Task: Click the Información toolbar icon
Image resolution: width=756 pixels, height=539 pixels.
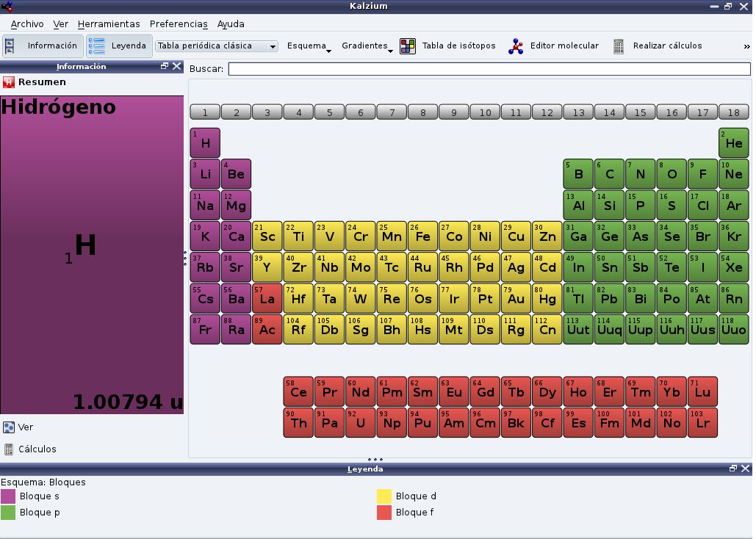Action: click(x=10, y=46)
